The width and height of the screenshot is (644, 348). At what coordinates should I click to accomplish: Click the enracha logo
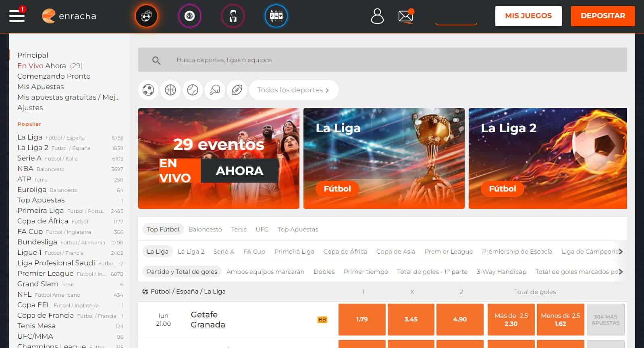point(69,16)
